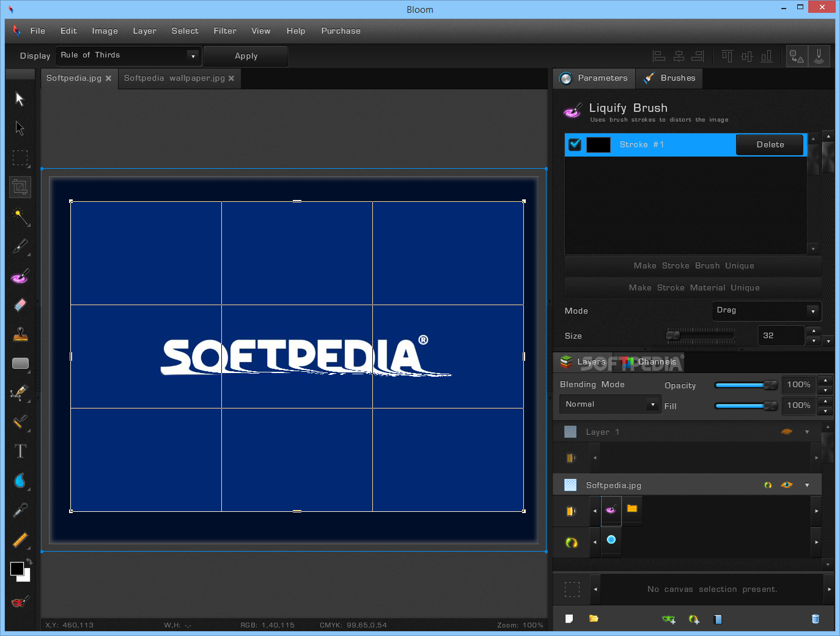Select liquify filter thumbnail in Softpedia.jpg layer
This screenshot has width=840, height=636.
pos(611,510)
